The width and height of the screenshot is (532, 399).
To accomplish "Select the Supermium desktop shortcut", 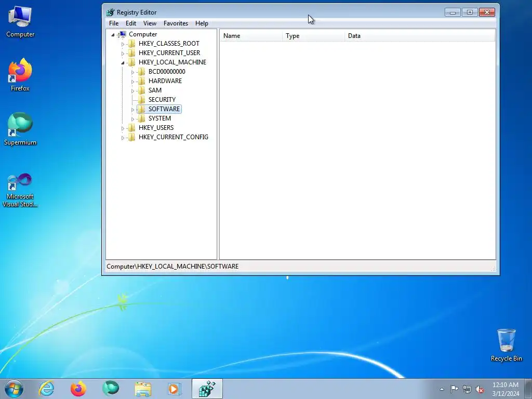I will tap(20, 129).
